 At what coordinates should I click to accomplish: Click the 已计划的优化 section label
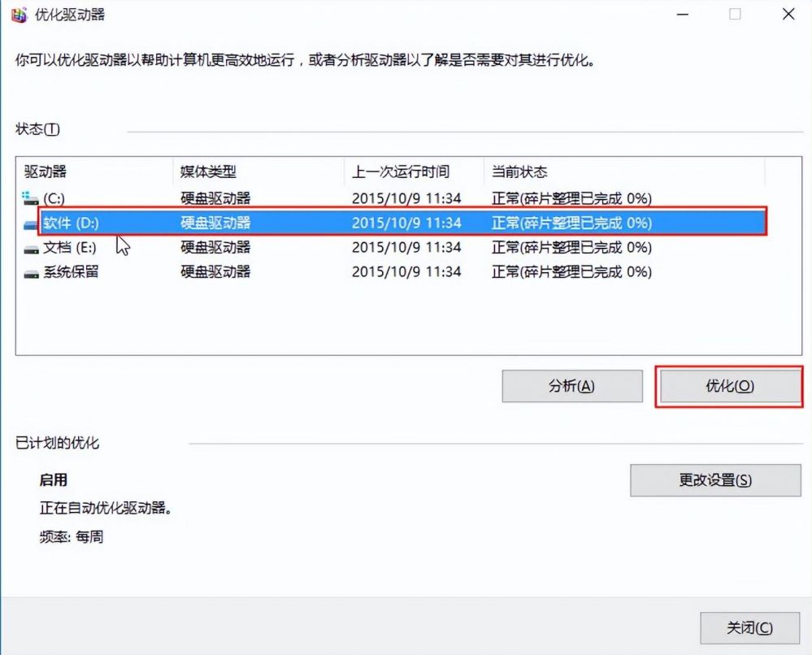(57, 443)
